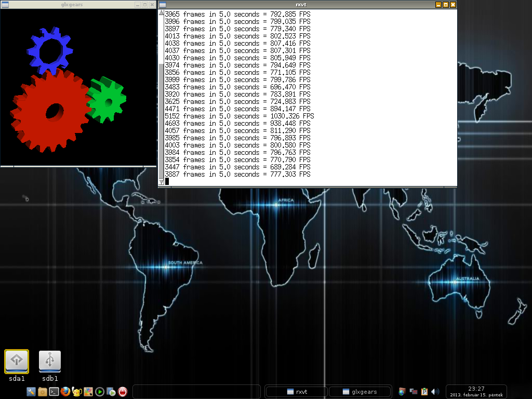Launch Firefox from the taskbar
Screen dimensions: 532x399
65,392
